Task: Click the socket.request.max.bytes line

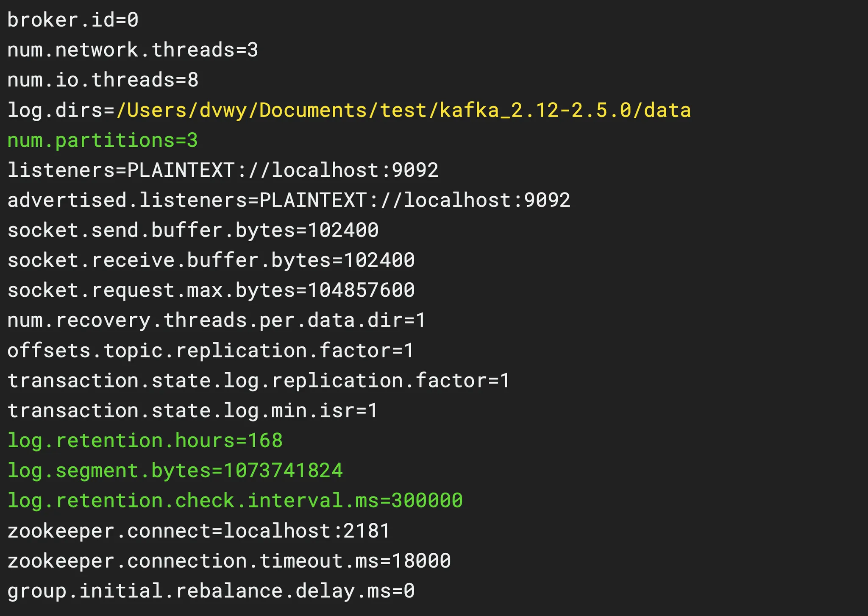Action: click(211, 290)
